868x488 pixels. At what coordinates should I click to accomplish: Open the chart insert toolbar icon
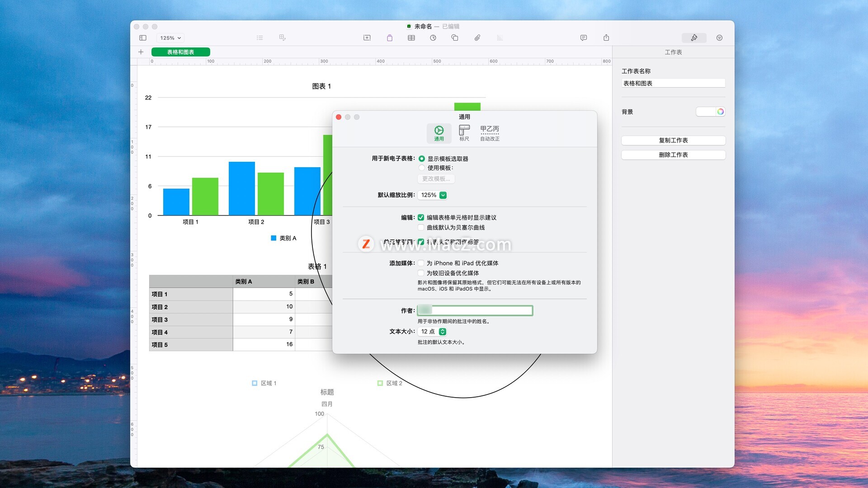click(x=433, y=38)
